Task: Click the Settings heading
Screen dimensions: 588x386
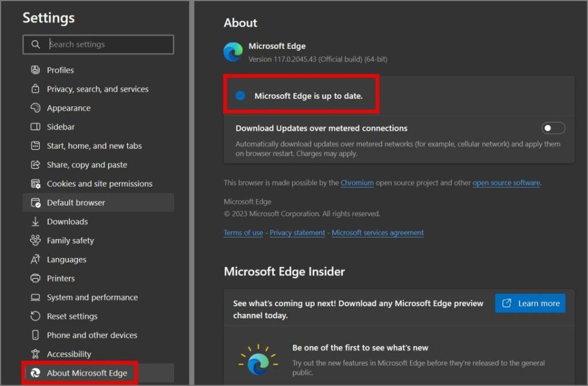Action: (x=49, y=18)
